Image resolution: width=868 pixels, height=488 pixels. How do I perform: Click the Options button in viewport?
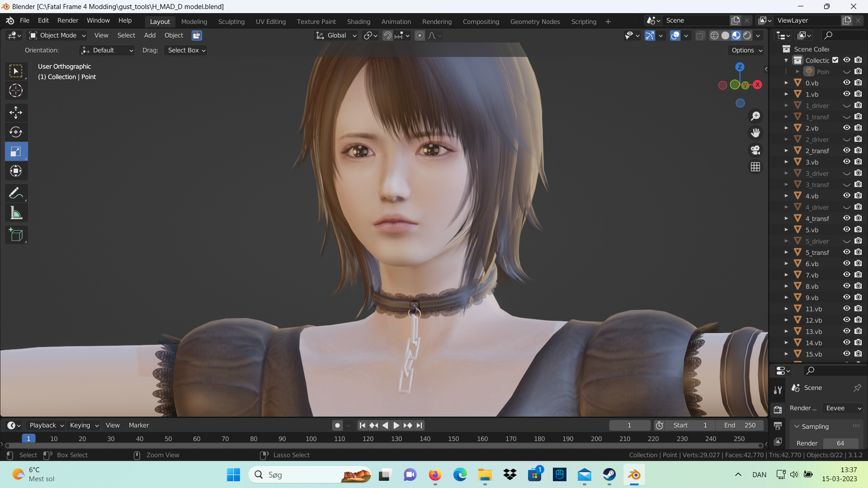point(746,50)
